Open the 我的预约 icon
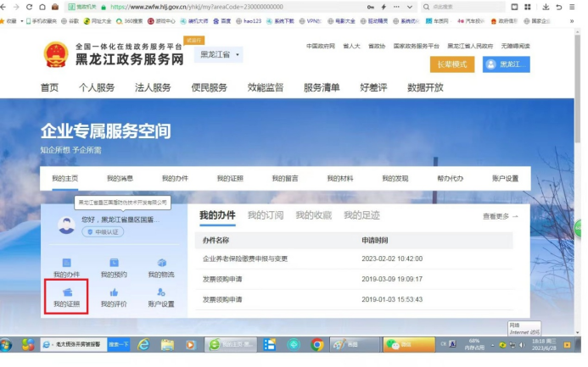 point(114,264)
